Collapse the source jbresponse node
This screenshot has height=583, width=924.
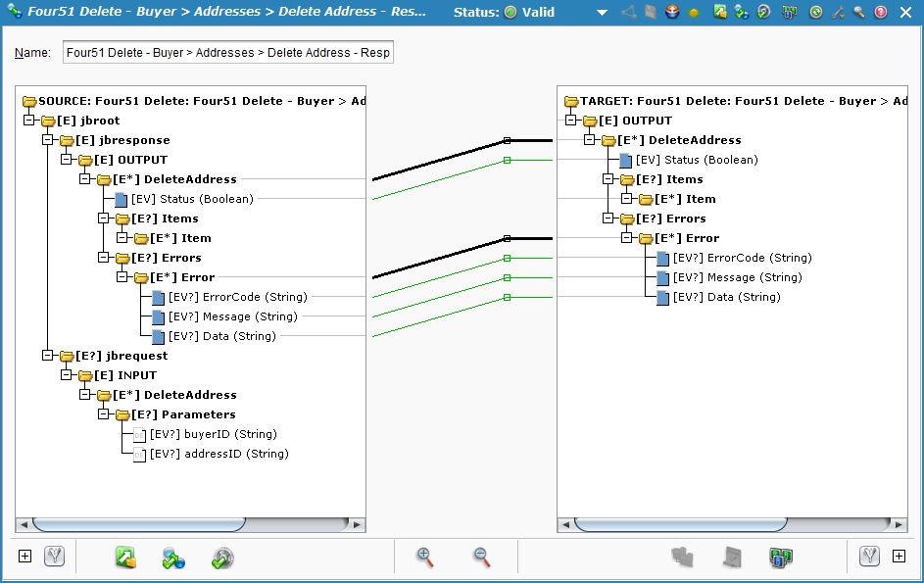coord(47,140)
